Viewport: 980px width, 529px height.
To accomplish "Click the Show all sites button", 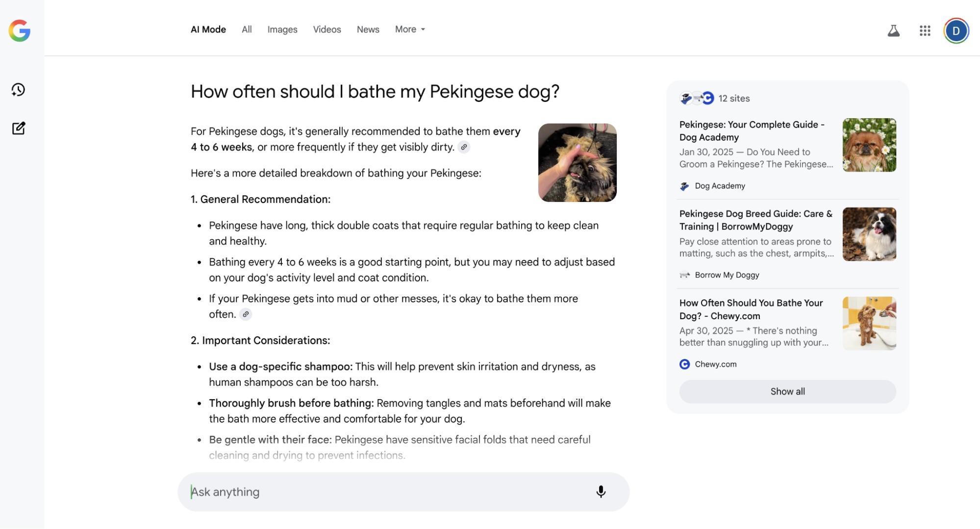I will (x=787, y=392).
